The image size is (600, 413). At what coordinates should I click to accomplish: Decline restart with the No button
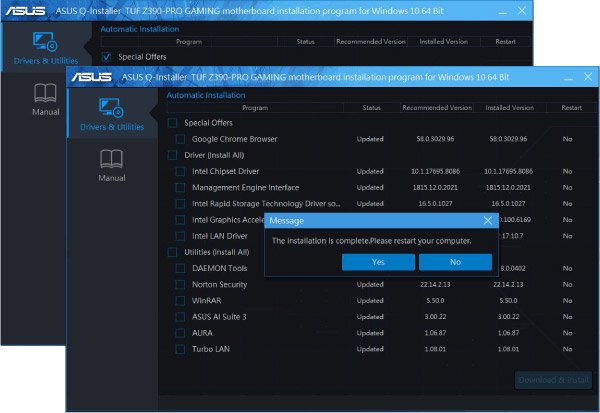[455, 262]
